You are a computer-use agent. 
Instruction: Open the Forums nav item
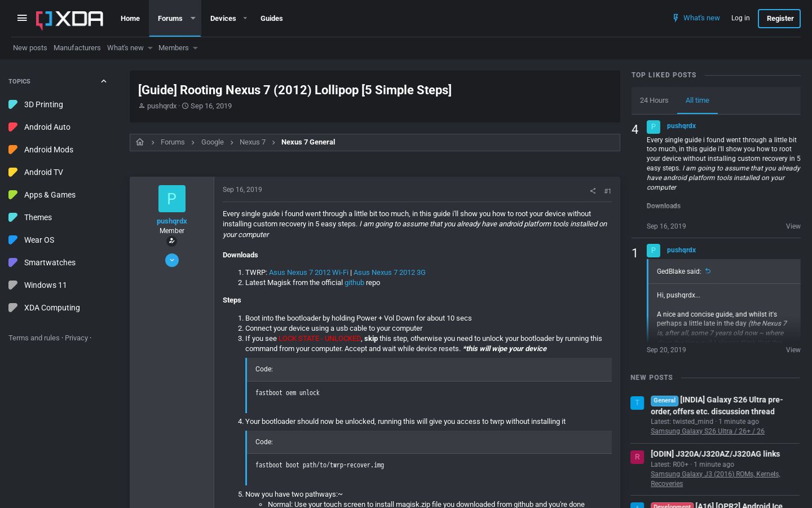[x=170, y=18]
